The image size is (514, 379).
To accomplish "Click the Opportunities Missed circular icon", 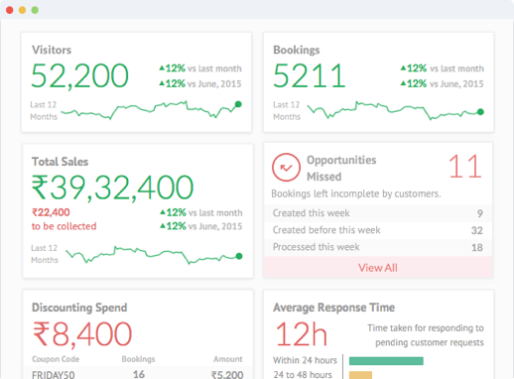I will click(x=286, y=167).
